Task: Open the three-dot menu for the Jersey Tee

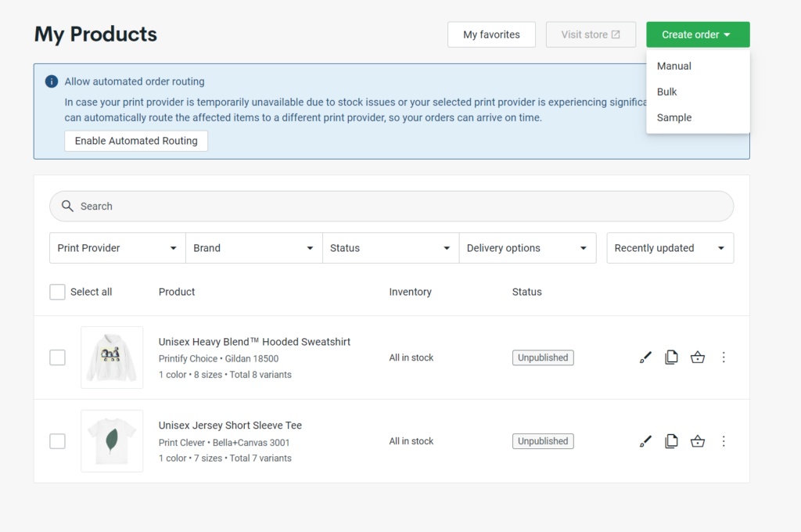Action: tap(724, 440)
